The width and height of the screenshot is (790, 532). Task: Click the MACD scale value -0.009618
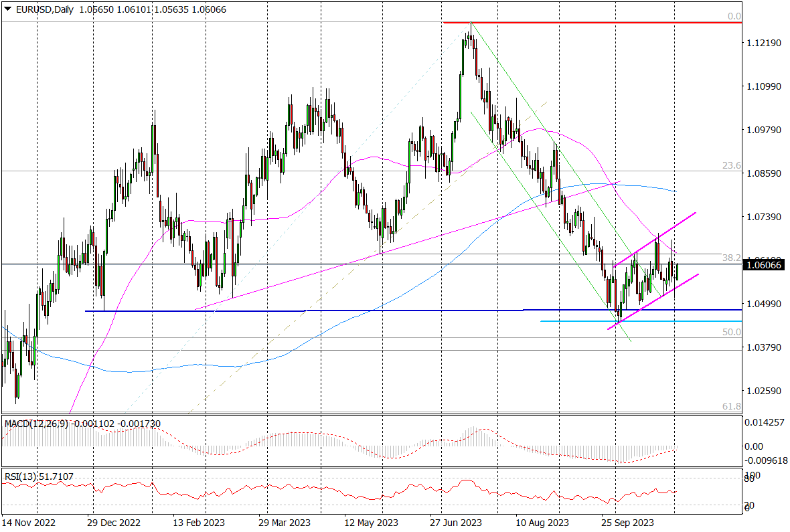(765, 460)
